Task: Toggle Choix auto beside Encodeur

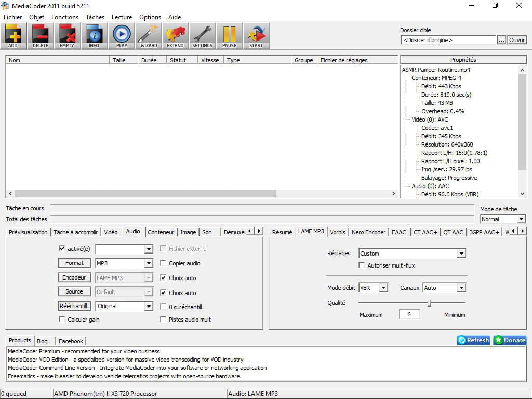Action: coord(163,277)
